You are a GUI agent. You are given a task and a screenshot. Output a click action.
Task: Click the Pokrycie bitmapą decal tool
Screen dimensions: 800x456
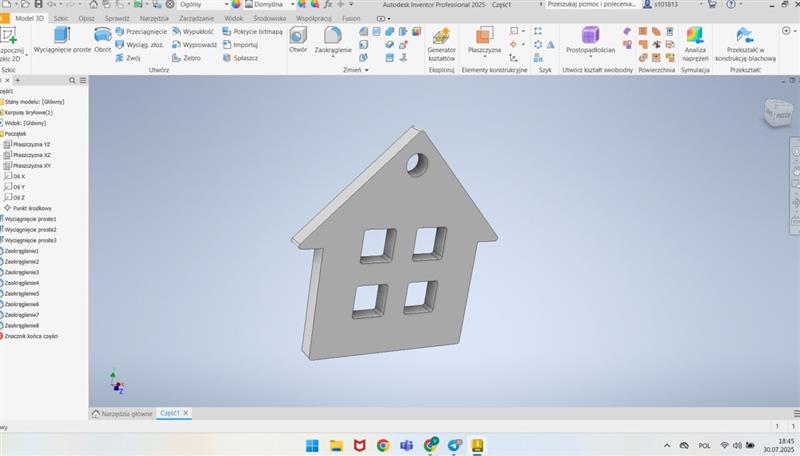(x=253, y=32)
